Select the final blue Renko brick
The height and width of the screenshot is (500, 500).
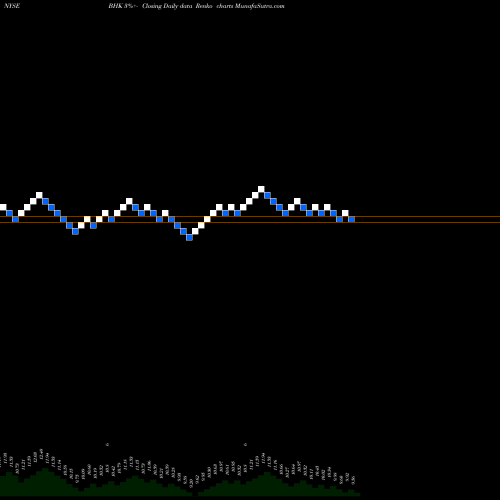tap(351, 219)
